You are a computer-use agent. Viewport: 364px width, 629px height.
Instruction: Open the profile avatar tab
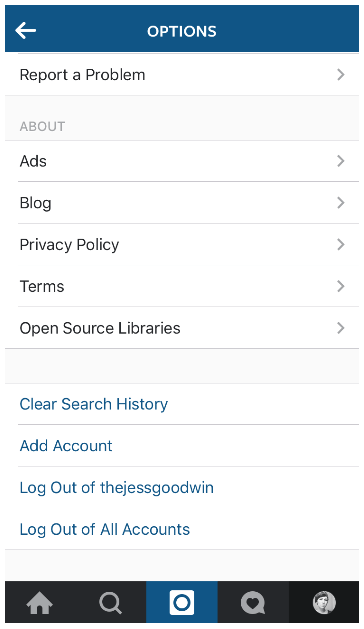point(324,602)
